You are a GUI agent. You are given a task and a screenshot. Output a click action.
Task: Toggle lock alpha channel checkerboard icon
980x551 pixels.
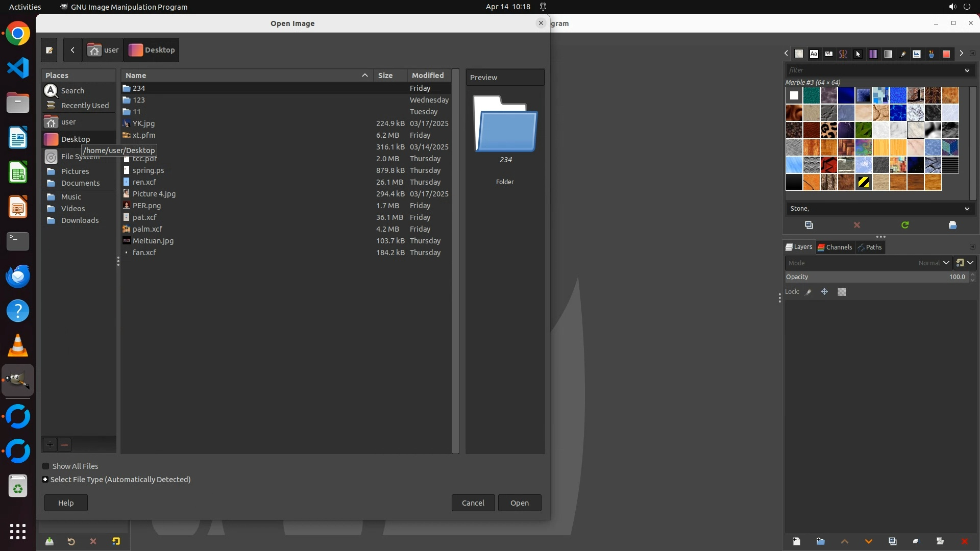coord(842,292)
